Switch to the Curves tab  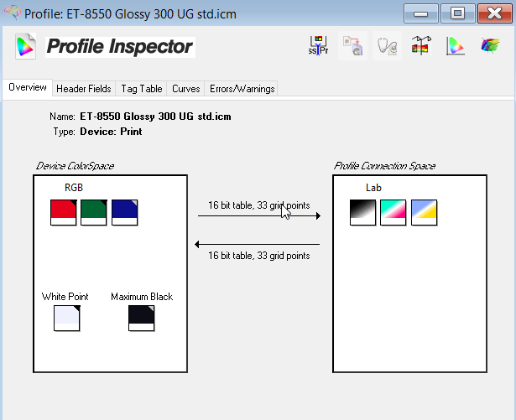(x=186, y=89)
